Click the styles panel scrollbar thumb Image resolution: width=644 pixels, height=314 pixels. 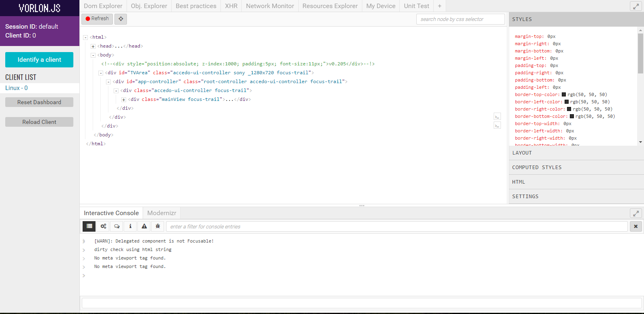[x=641, y=53]
